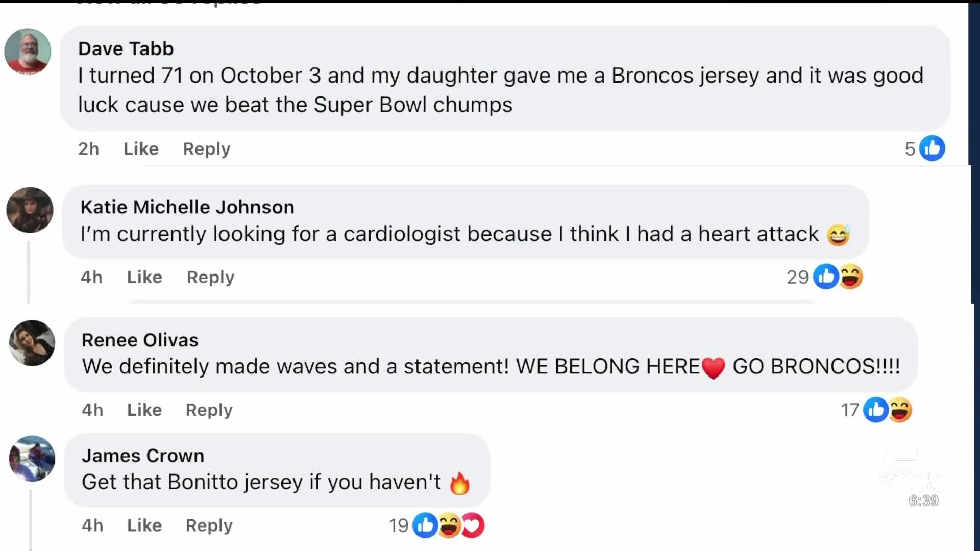Click the 29 reactions count on Katie's comment
Screen dimensions: 980x551
[x=797, y=277]
